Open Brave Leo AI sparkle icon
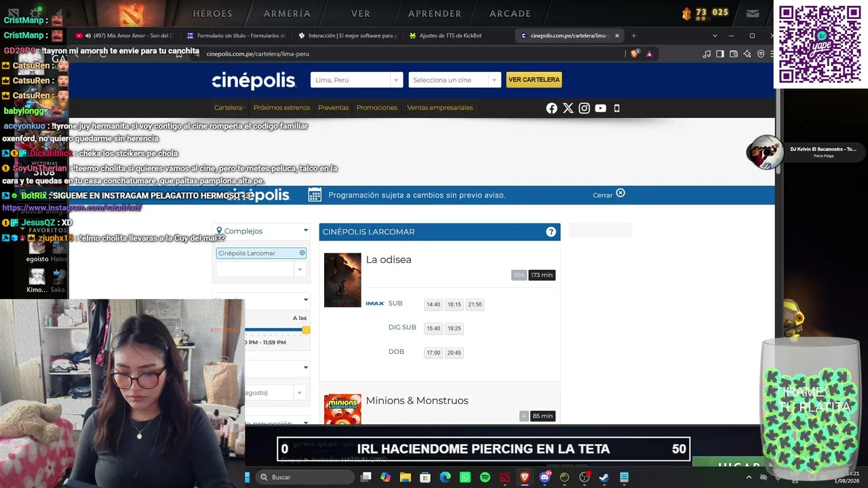The width and height of the screenshot is (868, 488). 747,54
